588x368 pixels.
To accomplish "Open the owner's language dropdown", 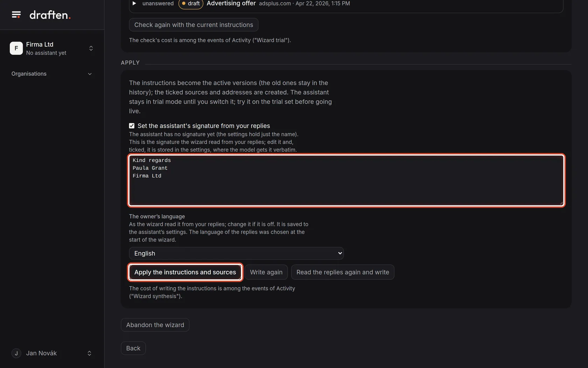I will coord(236,253).
